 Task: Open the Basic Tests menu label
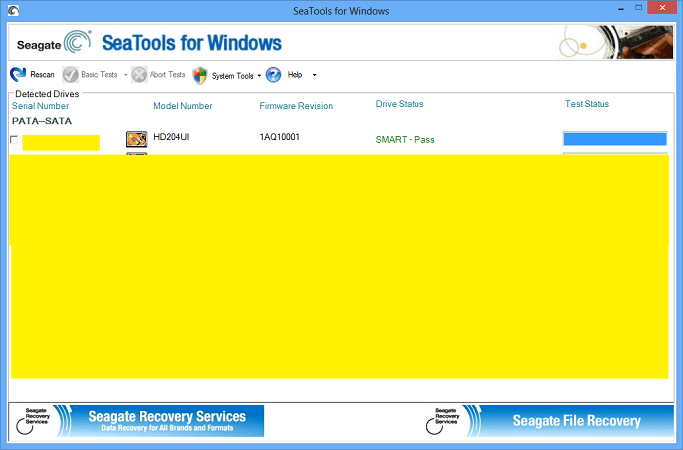click(x=99, y=74)
